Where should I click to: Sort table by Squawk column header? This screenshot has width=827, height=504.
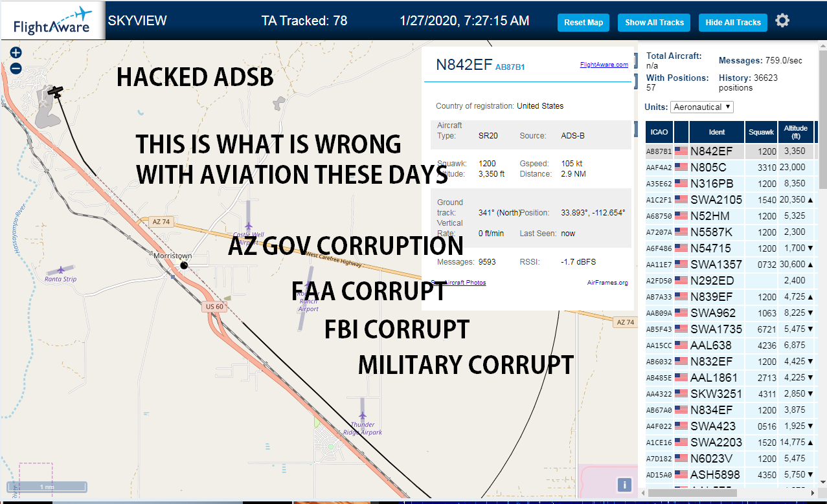point(761,132)
